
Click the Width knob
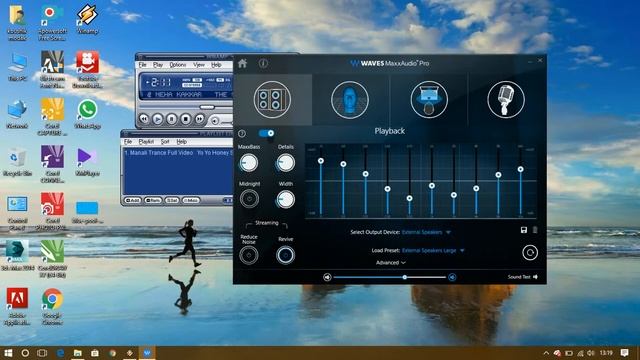pos(285,200)
